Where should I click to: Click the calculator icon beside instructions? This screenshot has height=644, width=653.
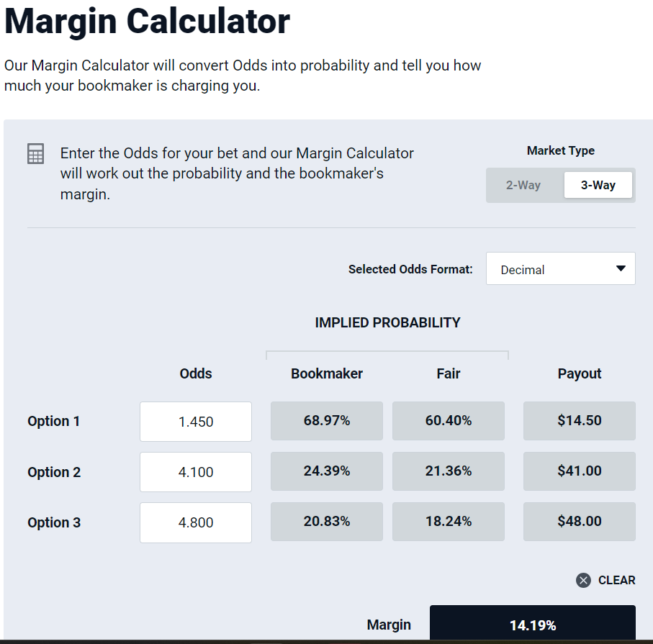pos(35,154)
